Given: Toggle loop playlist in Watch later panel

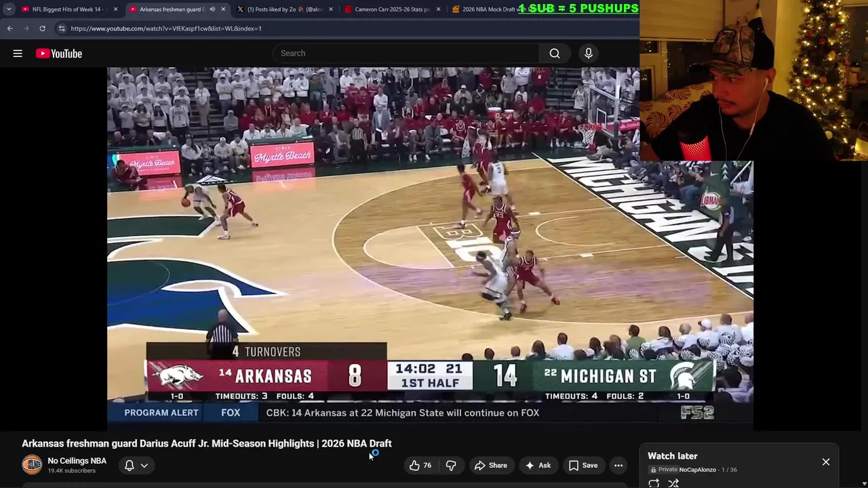Looking at the screenshot, I should click(654, 483).
